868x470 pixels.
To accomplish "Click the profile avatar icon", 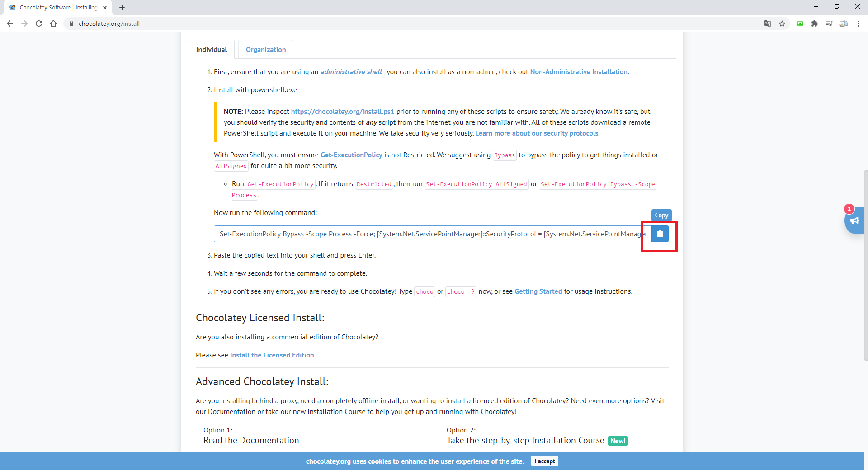I will pyautogui.click(x=844, y=23).
